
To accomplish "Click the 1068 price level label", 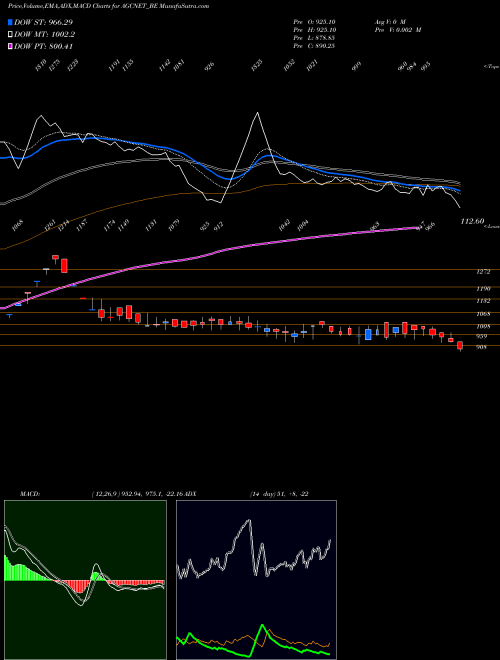I will tap(483, 314).
